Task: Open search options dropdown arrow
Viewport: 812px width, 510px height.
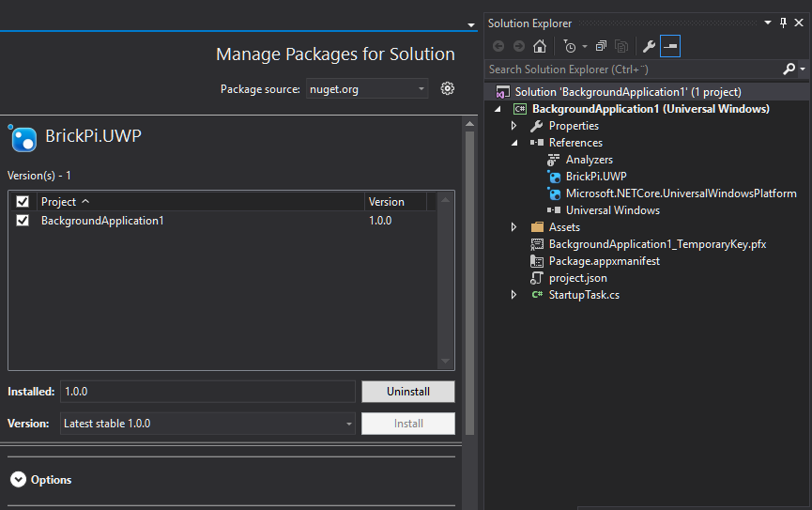Action: pos(803,69)
